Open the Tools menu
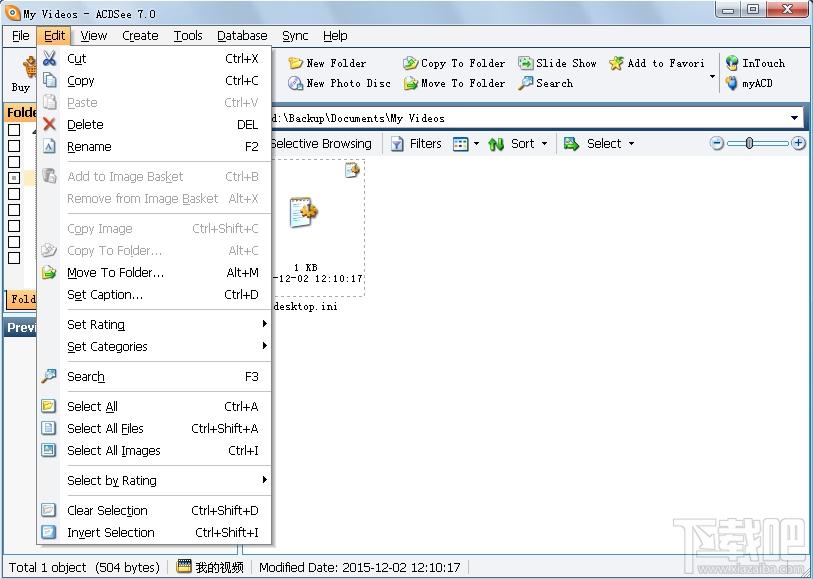Image resolution: width=813 pixels, height=579 pixels. (x=188, y=36)
